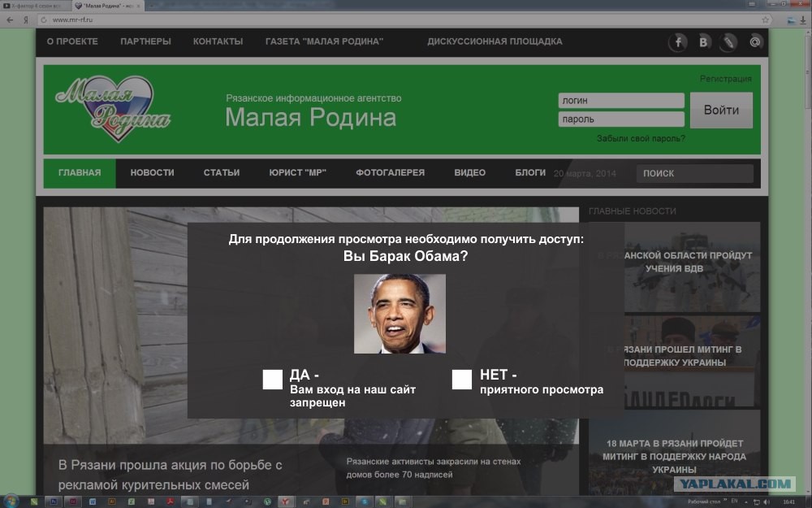Reload the page with refresh icon
The width and height of the screenshot is (812, 508).
(44, 20)
